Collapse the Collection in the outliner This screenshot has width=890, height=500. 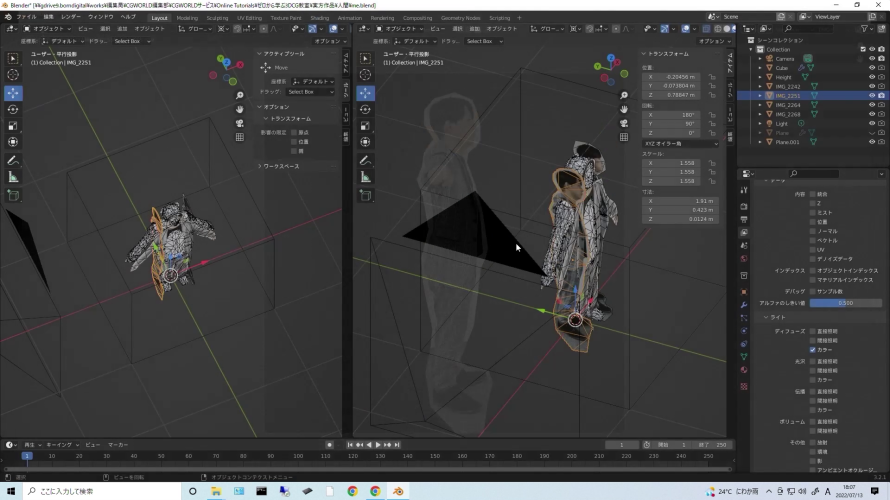751,49
